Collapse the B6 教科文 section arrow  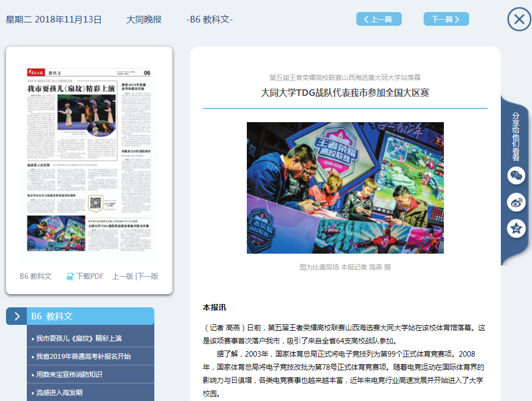click(x=16, y=316)
